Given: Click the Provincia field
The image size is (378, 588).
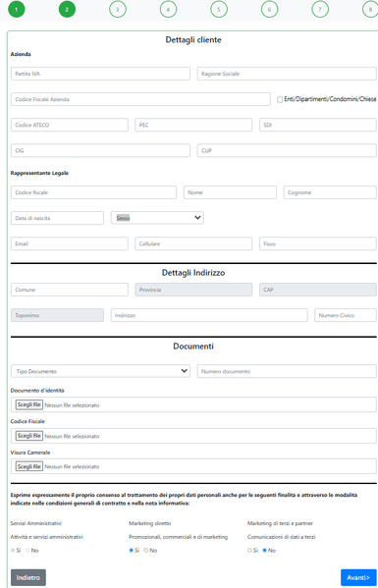Looking at the screenshot, I should pyautogui.click(x=193, y=290).
